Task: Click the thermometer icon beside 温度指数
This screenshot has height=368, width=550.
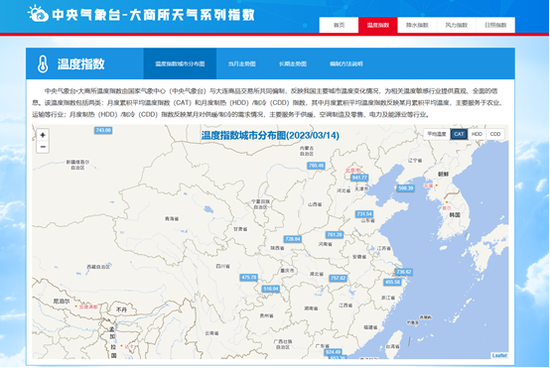Action: point(43,64)
